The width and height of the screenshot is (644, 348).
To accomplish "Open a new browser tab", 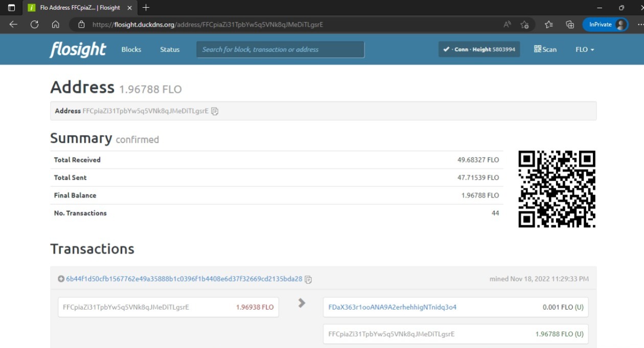I will (146, 8).
